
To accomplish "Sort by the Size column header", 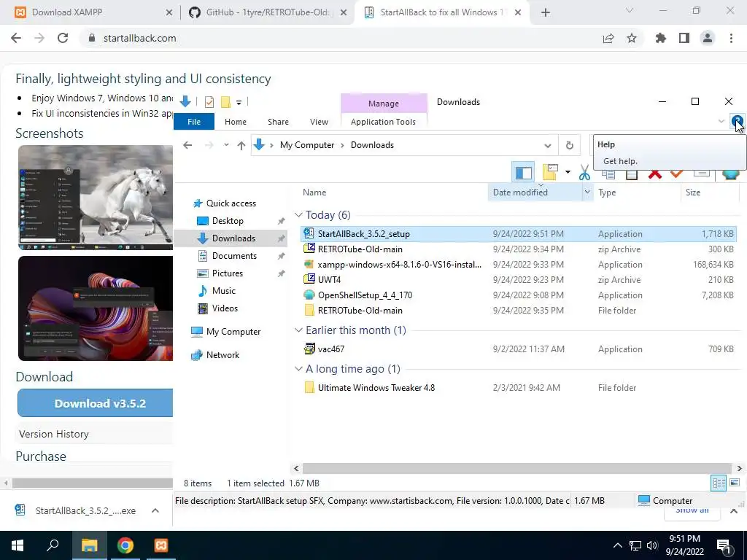I will pyautogui.click(x=693, y=192).
